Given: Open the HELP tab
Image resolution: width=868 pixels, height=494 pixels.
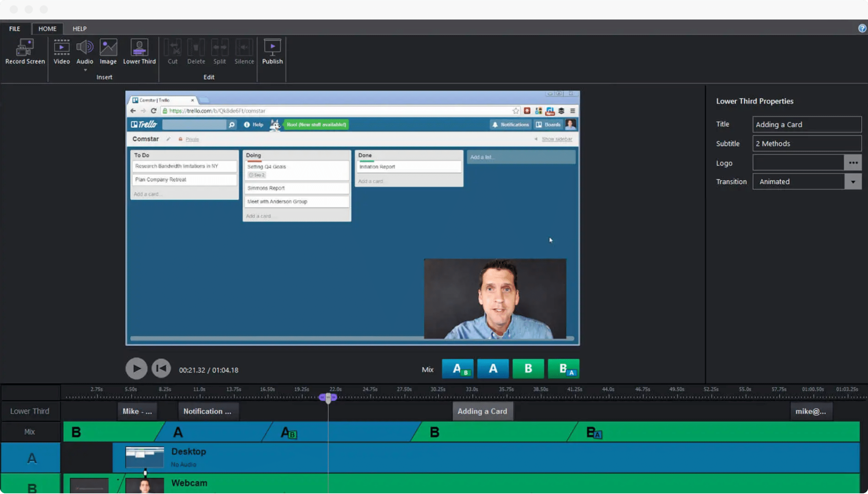Looking at the screenshot, I should pyautogui.click(x=79, y=28).
